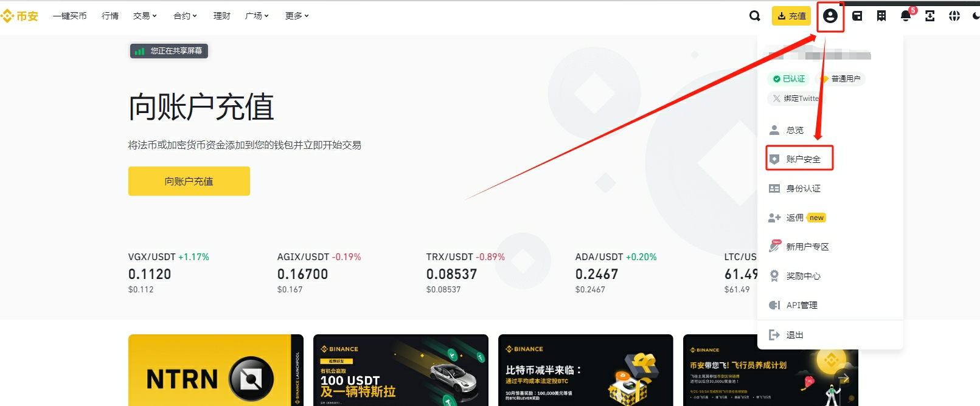Click the 充值 deposit button in header
Screen dimensions: 980x406
[x=791, y=16]
